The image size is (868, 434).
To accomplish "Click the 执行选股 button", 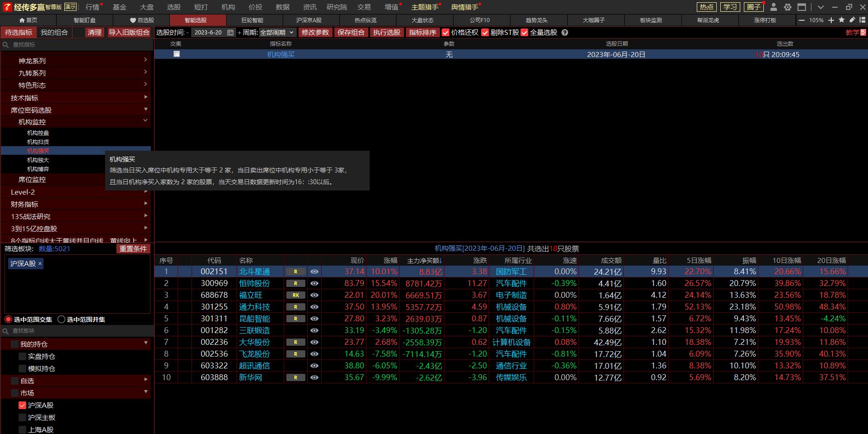I will pyautogui.click(x=387, y=33).
